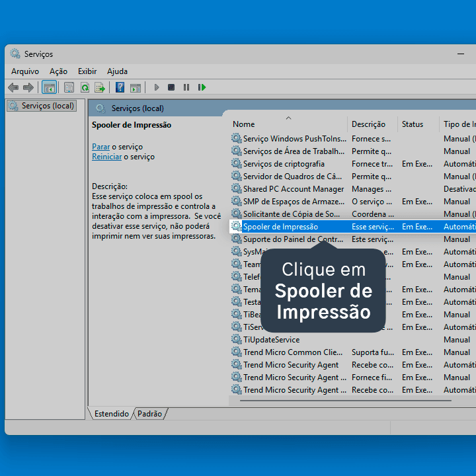
Task: Click the Refresh toolbar icon
Action: coord(85,88)
